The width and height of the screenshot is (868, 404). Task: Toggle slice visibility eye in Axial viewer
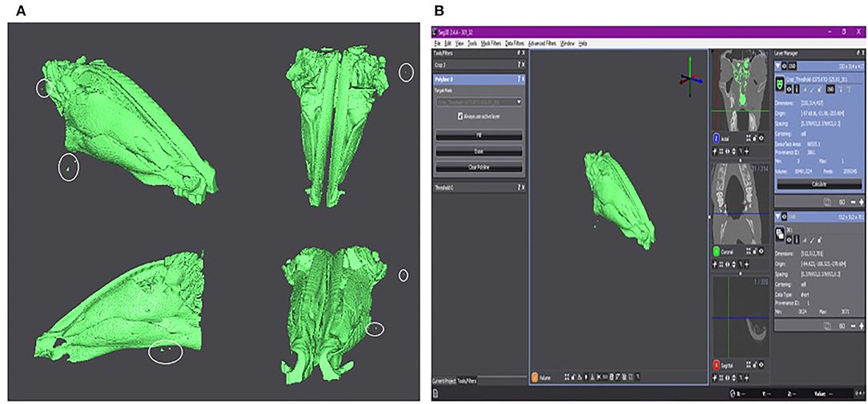pos(762,139)
